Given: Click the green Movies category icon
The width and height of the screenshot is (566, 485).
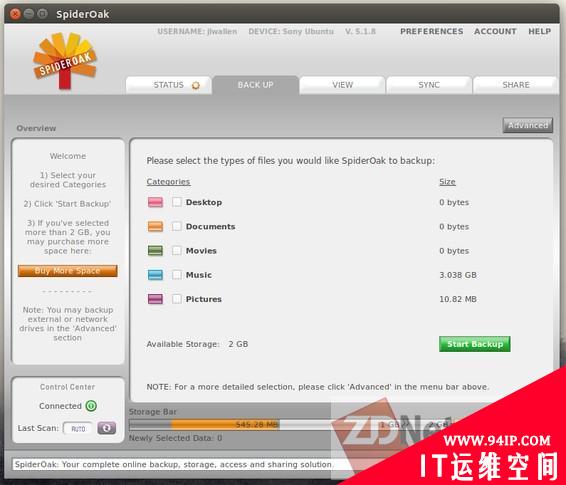Looking at the screenshot, I should (x=155, y=250).
